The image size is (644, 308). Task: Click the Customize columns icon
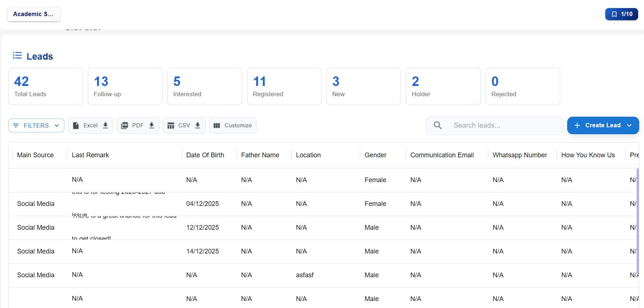(x=217, y=125)
